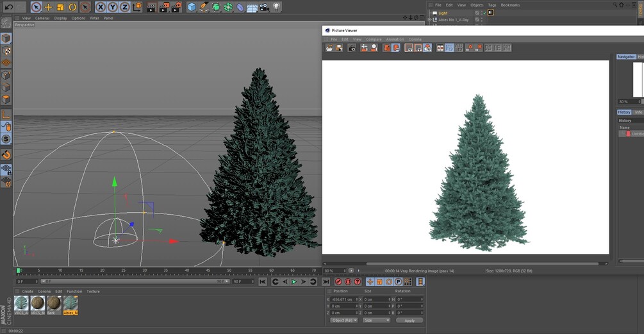Click the Camera object icon
This screenshot has height=334, width=644.
click(264, 7)
